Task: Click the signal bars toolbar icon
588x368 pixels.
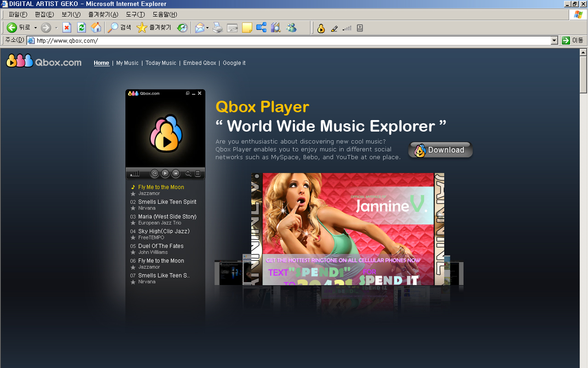Action: 347,28
